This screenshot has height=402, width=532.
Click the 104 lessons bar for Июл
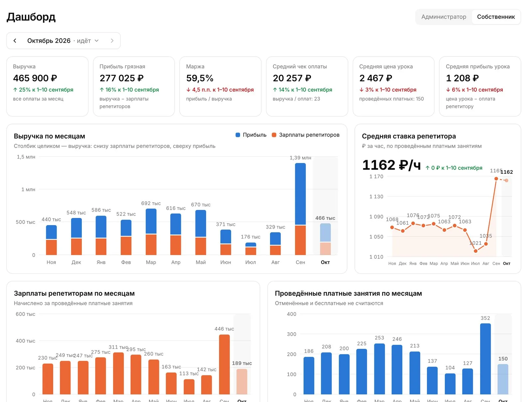(450, 384)
